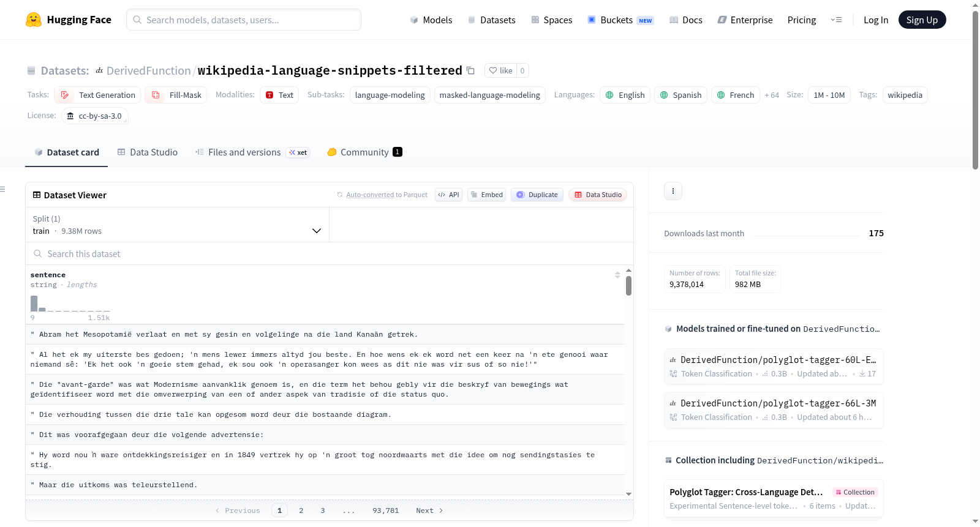Screen dimensions: 980x527
Task: Click the sentence lengths histogram
Action: (x=70, y=304)
